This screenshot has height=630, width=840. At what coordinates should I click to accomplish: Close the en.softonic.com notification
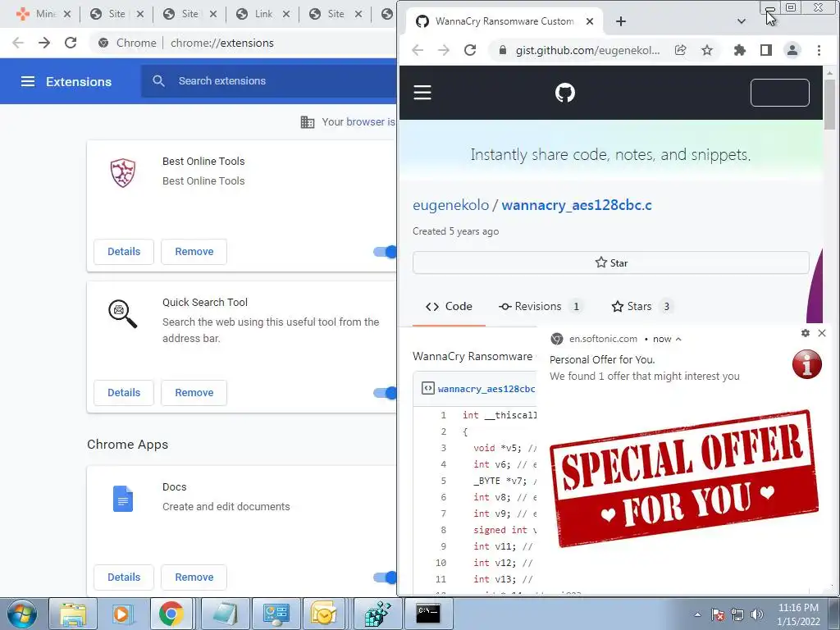[x=822, y=333]
